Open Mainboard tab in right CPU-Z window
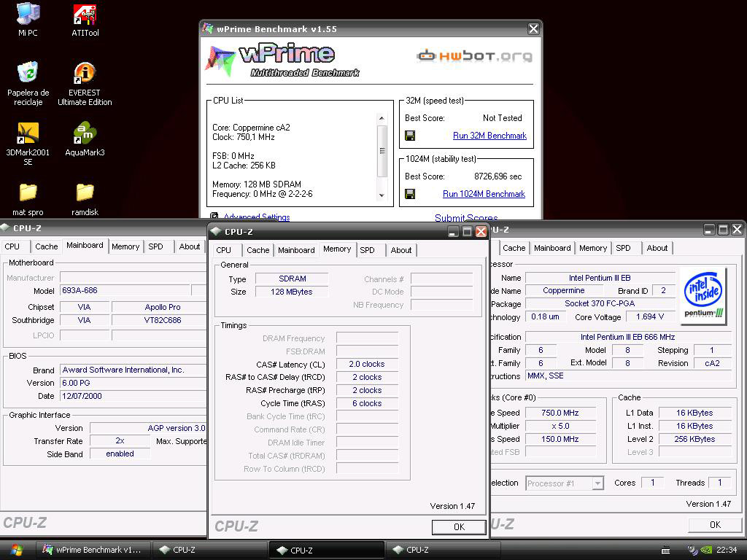 click(552, 248)
